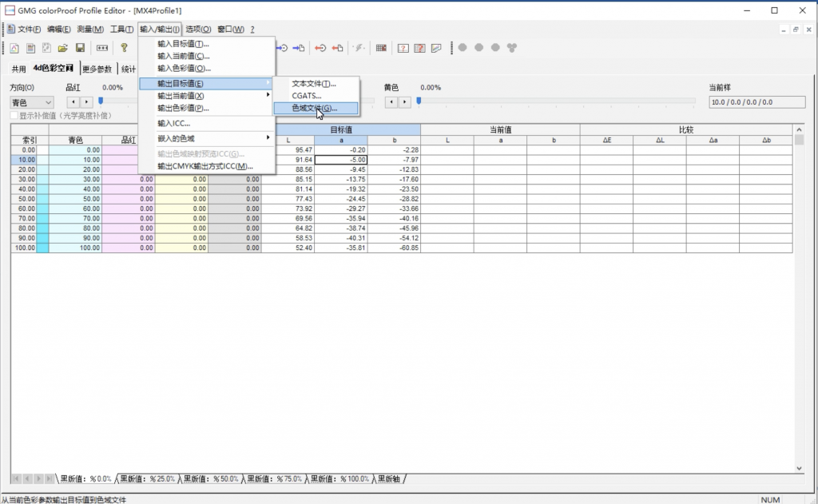
Task: Click the third document wizard toolbar icon
Action: tap(47, 48)
